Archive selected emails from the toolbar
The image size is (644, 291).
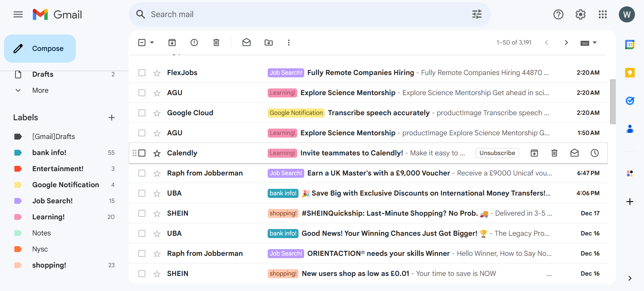pos(172,43)
